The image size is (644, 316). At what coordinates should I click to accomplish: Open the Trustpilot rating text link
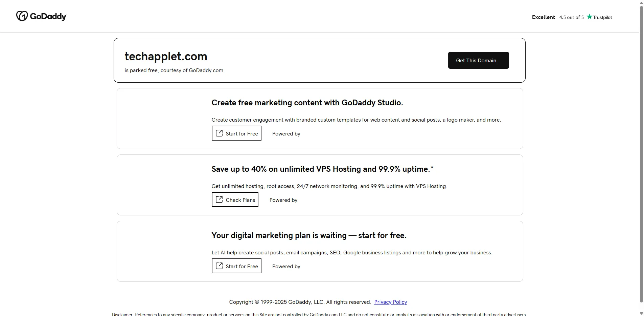pyautogui.click(x=571, y=17)
